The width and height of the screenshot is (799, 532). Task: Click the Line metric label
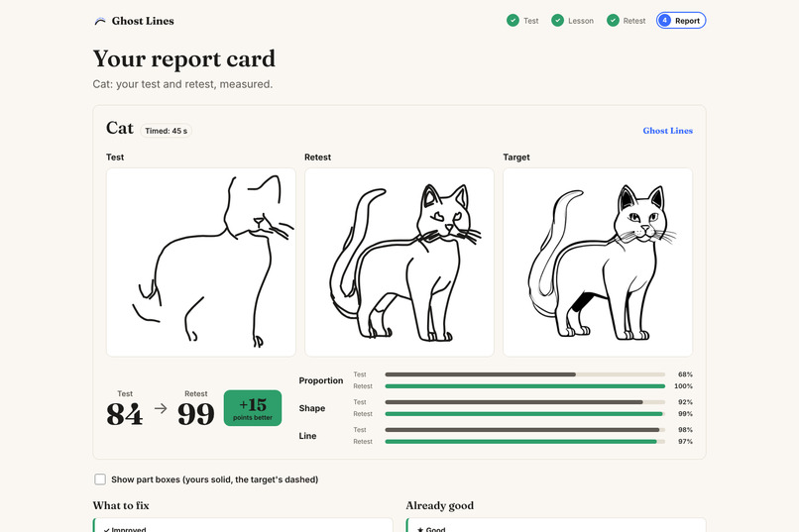[307, 436]
